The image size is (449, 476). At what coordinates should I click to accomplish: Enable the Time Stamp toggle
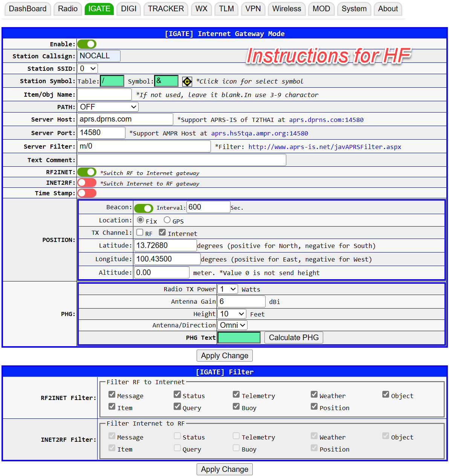tap(87, 193)
